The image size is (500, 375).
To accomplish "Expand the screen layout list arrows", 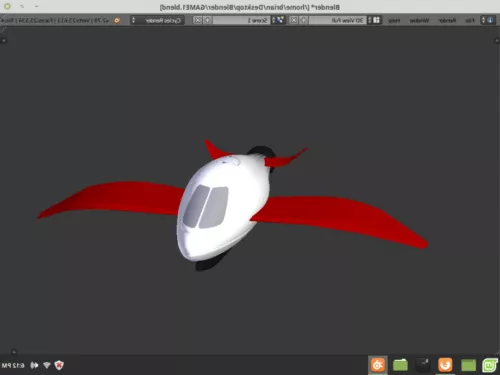I will tap(369, 20).
